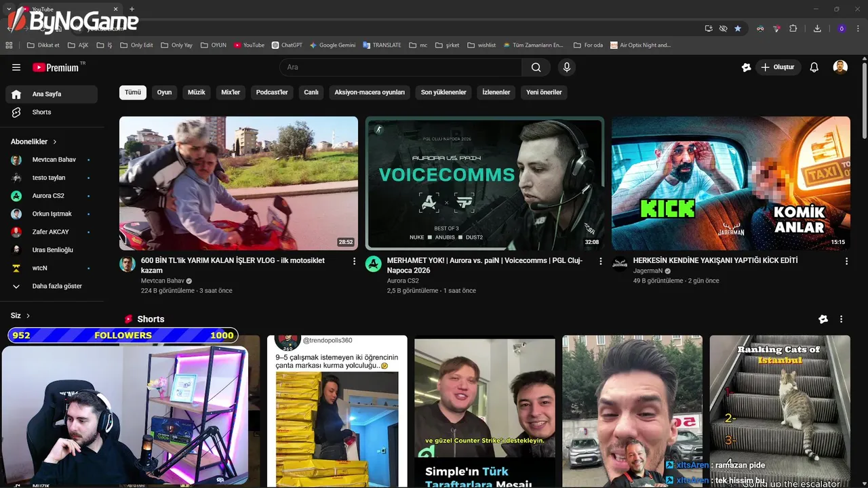Type in the Ara search field
Screen dimensions: 868x488
tap(400, 67)
